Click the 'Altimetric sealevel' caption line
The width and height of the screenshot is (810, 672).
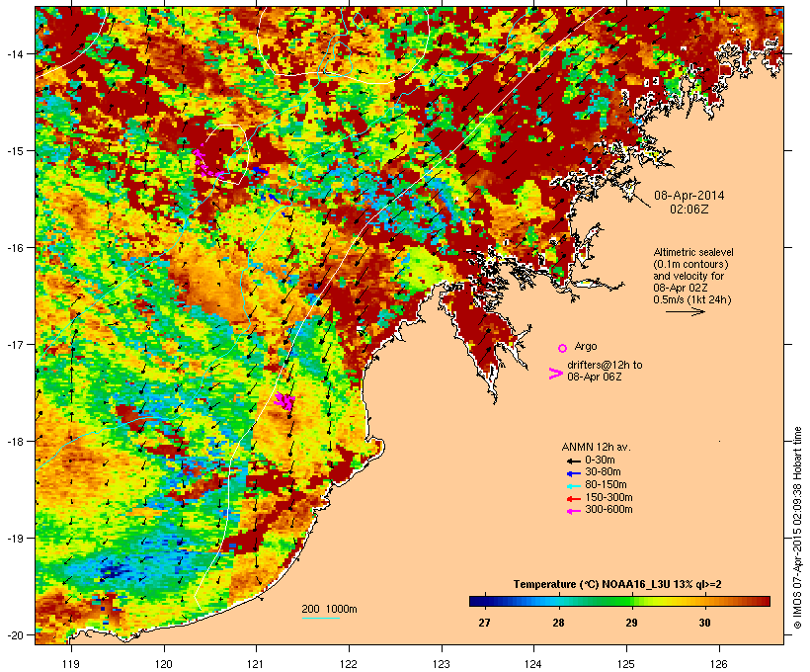(x=693, y=252)
